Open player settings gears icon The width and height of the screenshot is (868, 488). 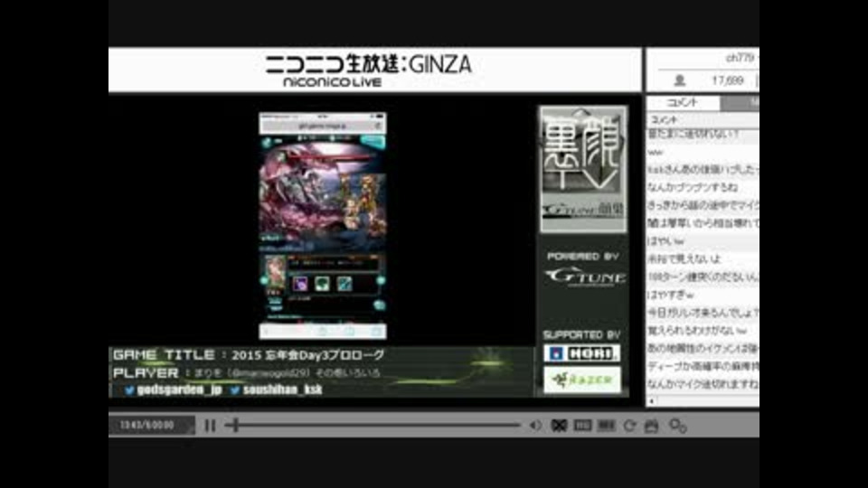[x=678, y=426]
